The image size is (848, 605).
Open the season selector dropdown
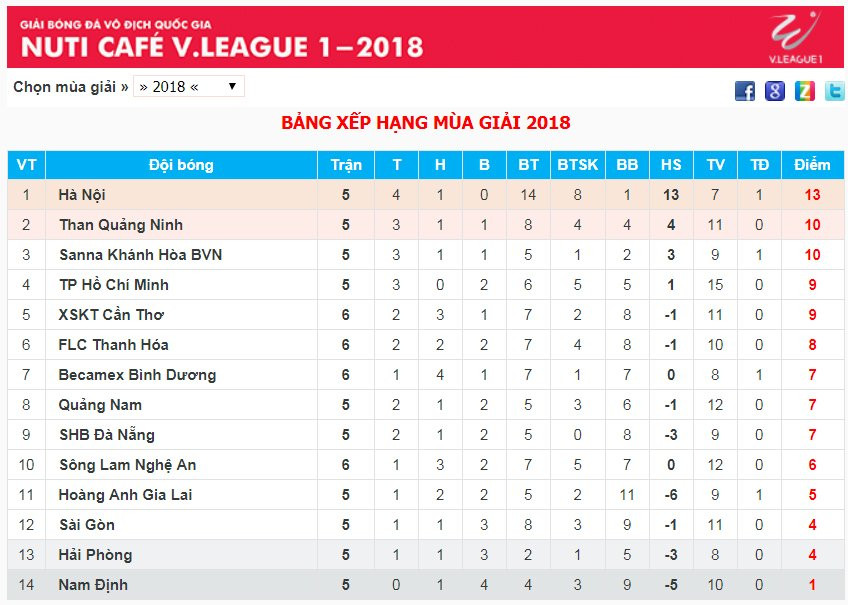point(189,87)
